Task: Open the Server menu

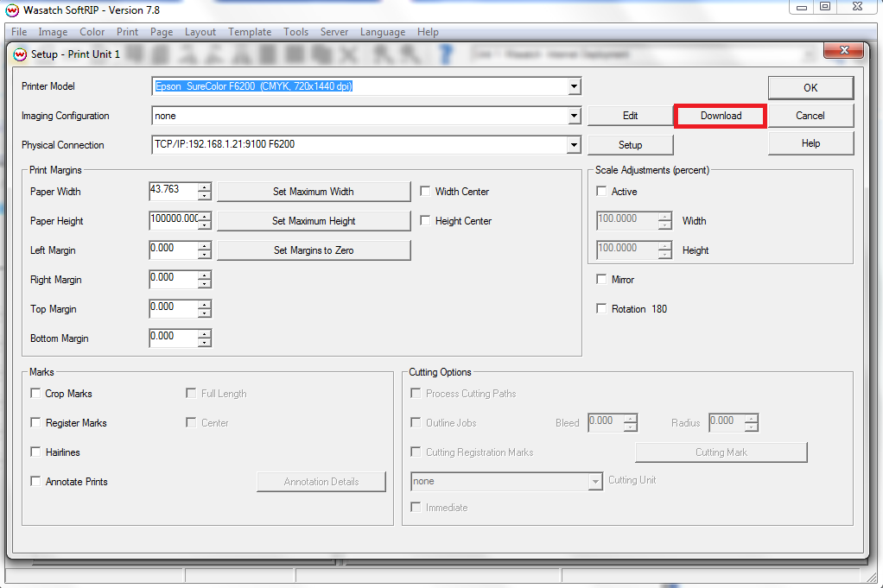Action: click(334, 32)
